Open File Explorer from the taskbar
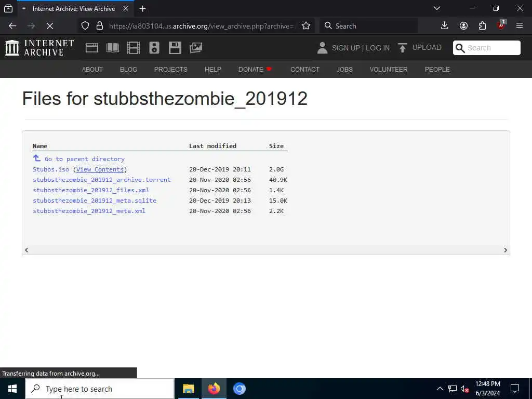The image size is (532, 399). (188, 389)
